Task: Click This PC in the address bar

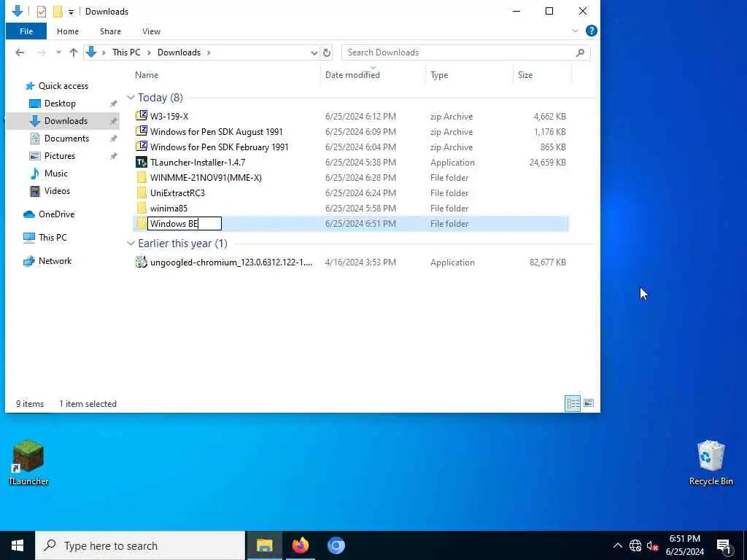Action: (x=126, y=52)
